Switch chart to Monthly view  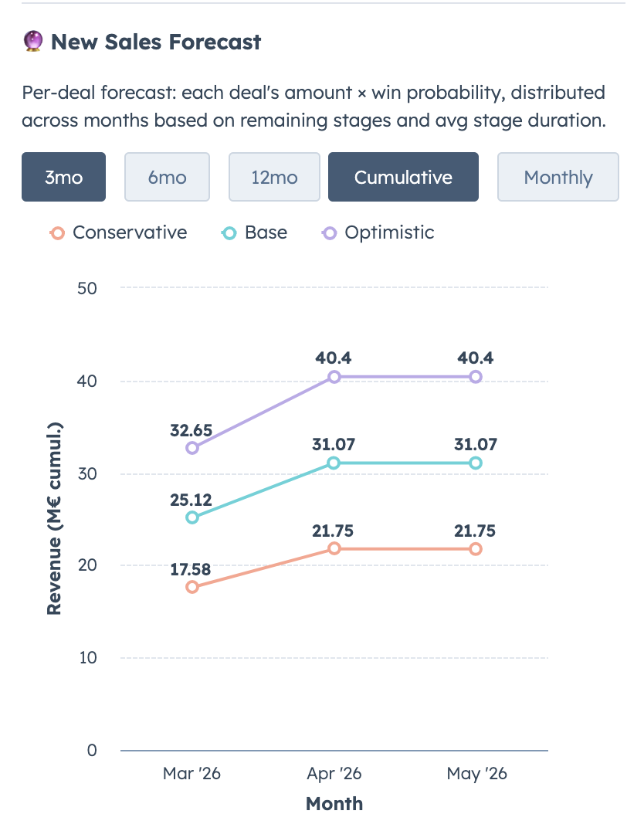(558, 177)
